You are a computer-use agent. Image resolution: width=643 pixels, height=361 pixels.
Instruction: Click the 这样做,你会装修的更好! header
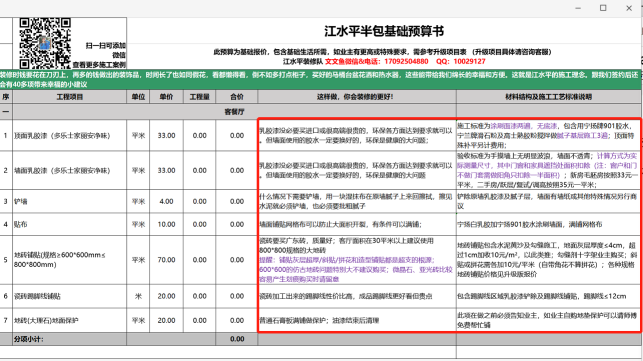point(357,97)
